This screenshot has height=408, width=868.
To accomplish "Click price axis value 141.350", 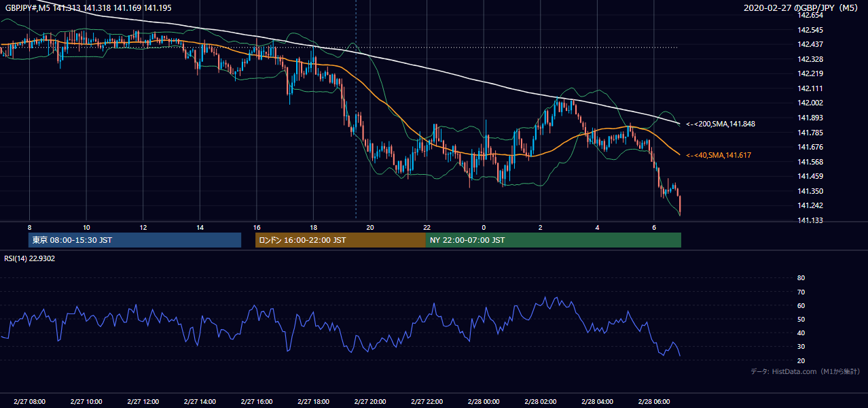I will (x=810, y=191).
